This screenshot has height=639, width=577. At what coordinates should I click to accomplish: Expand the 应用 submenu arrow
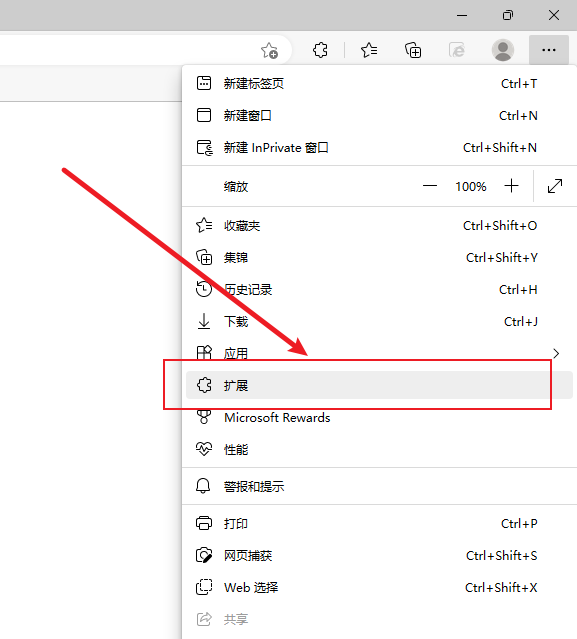tap(556, 353)
